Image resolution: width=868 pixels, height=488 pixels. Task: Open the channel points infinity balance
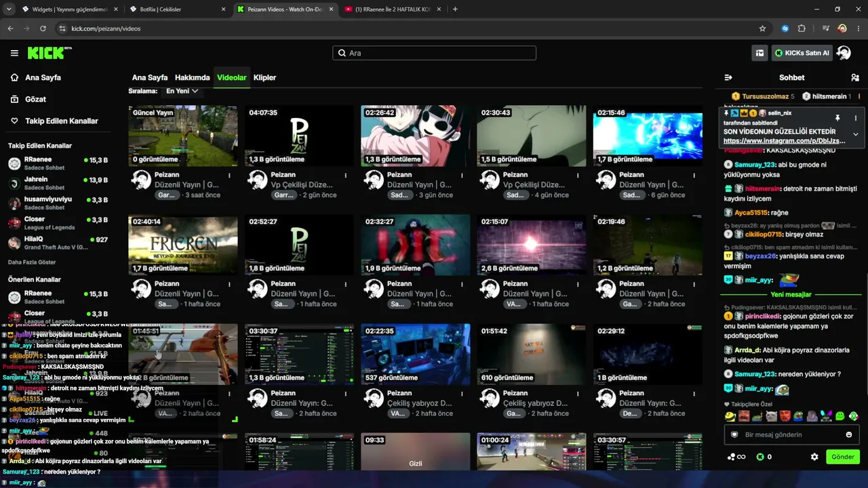[x=736, y=457]
